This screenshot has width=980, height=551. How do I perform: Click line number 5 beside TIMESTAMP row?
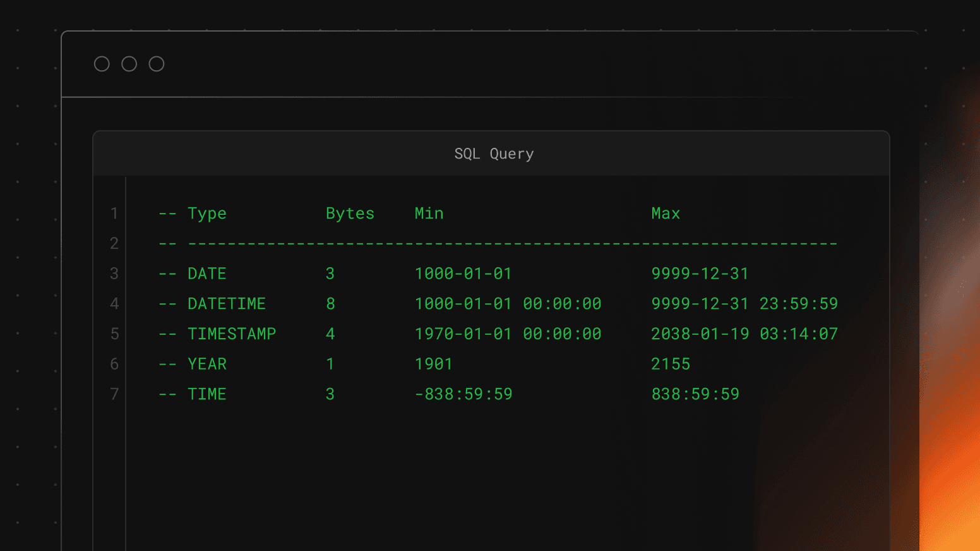point(114,334)
